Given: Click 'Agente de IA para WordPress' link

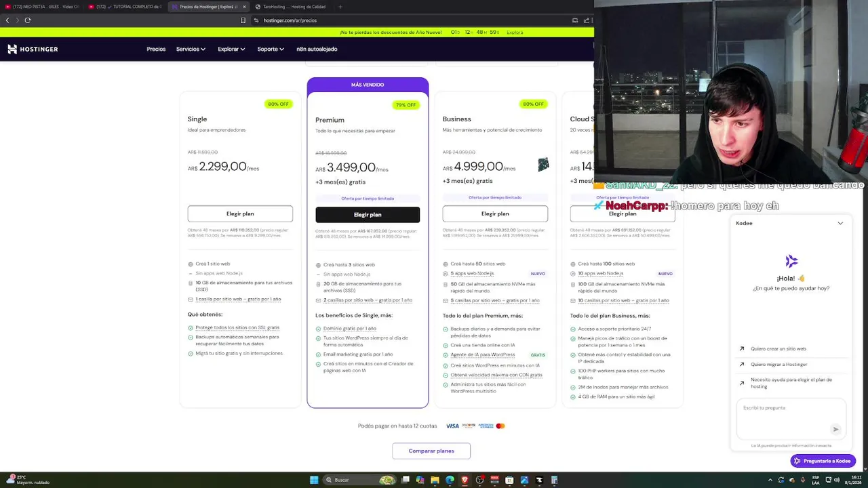Looking at the screenshot, I should tap(483, 354).
